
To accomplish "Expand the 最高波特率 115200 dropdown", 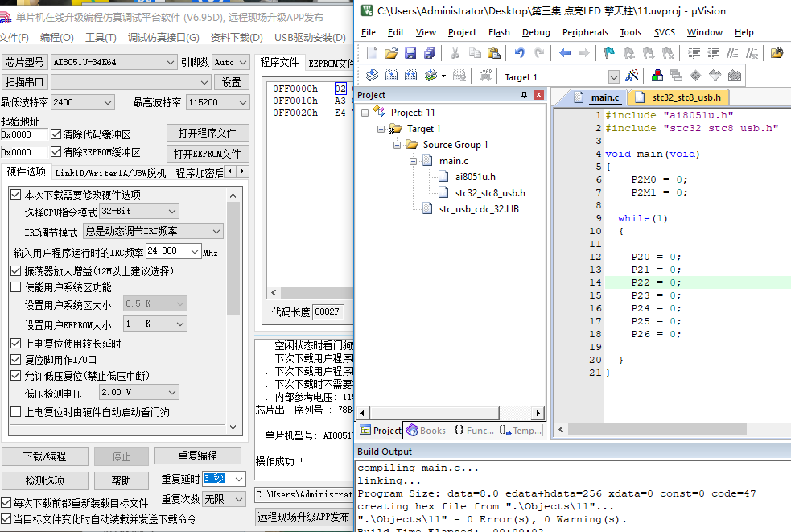I will click(x=218, y=102).
